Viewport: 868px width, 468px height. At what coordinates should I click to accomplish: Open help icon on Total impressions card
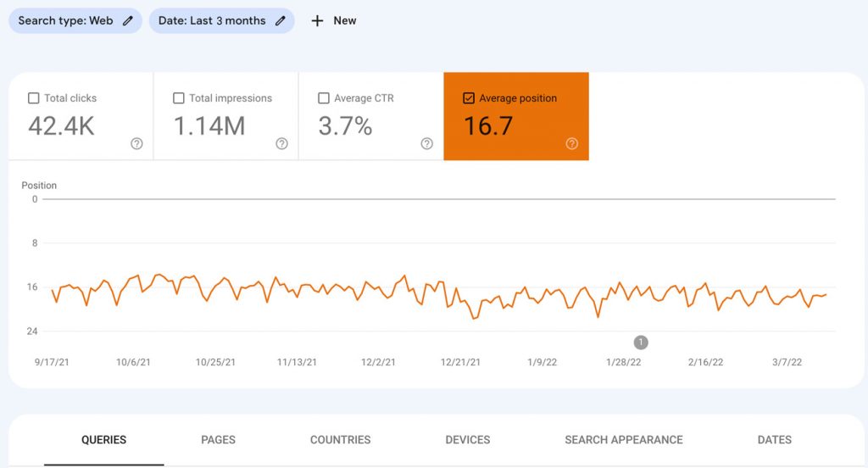[x=281, y=144]
